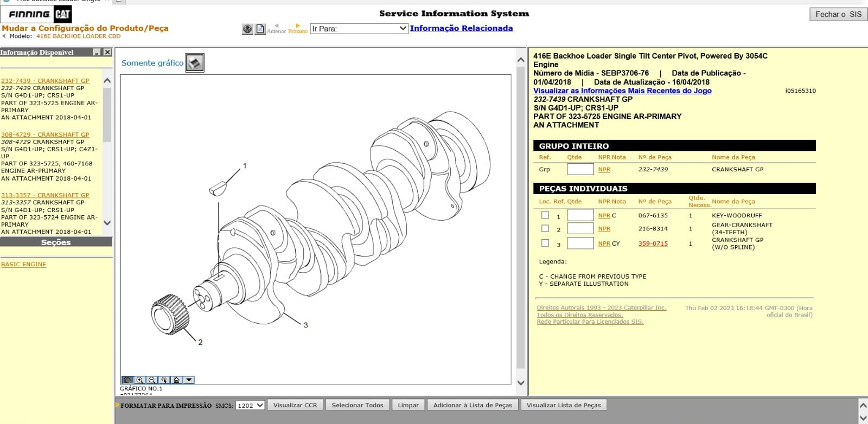Screen dimensions: 868x424
Task: Open 313-3357 - CRANKSHAFT GP link
Action: [45, 195]
